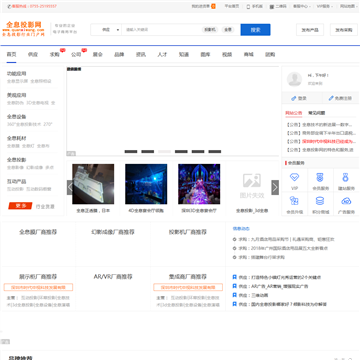
Task: Click the 手机版 phone icon in top bar
Action: tap(248, 6)
